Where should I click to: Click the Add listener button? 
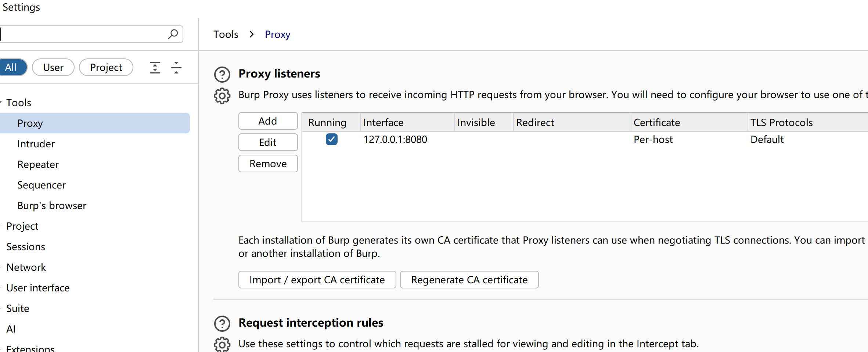pyautogui.click(x=268, y=121)
